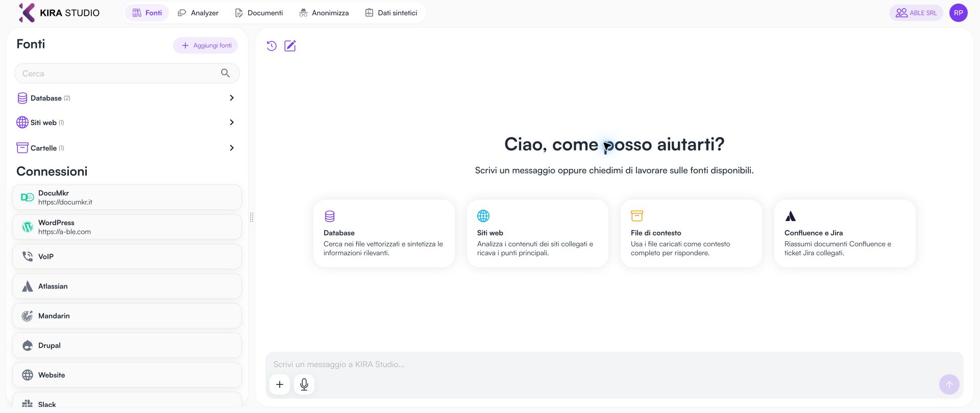Open the Anonimizza tab
This screenshot has width=980, height=413.
pyautogui.click(x=324, y=13)
